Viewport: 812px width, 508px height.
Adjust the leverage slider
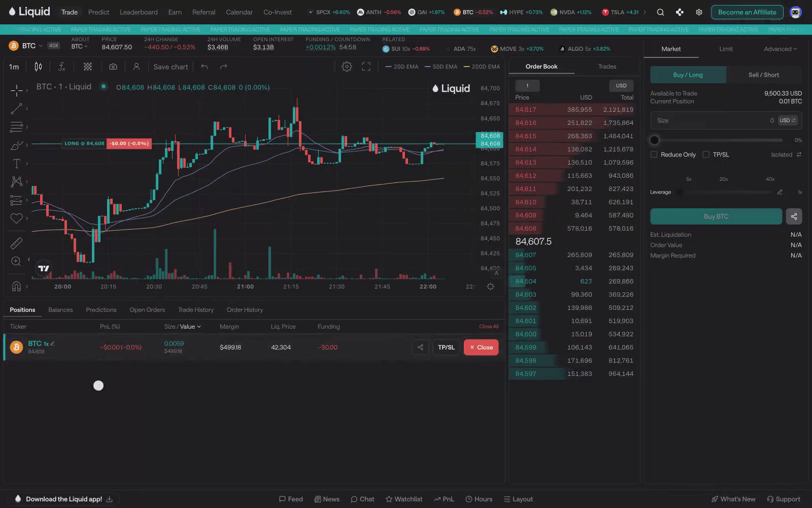(x=724, y=192)
